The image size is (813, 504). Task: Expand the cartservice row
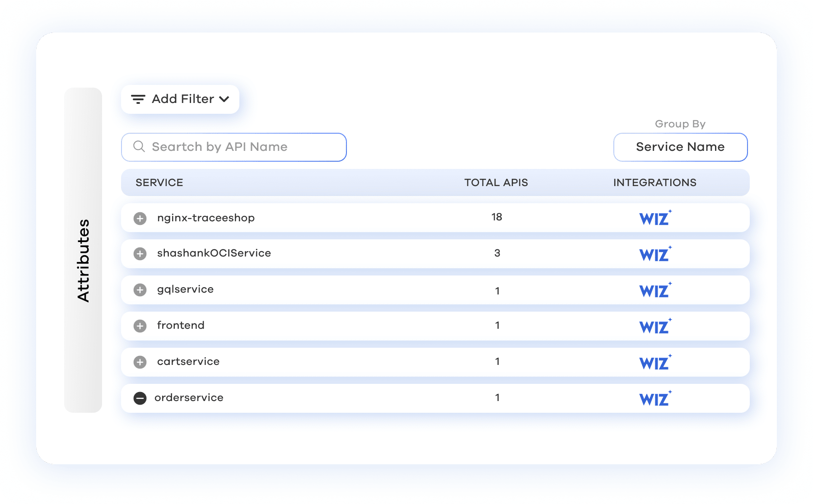click(140, 362)
